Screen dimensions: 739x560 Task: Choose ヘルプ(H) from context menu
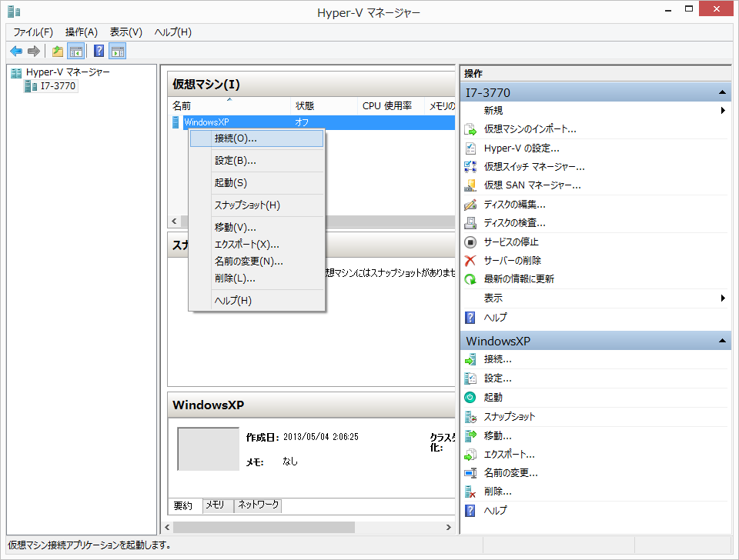tap(257, 301)
